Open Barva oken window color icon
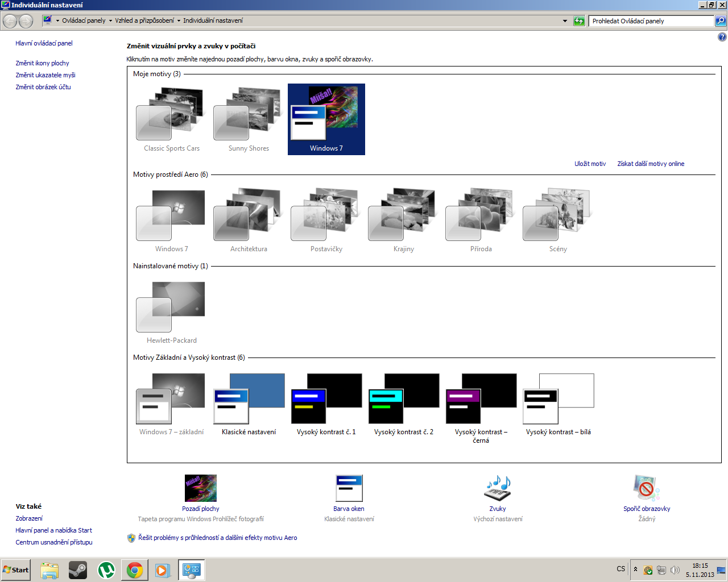The height and width of the screenshot is (582, 728). [349, 488]
